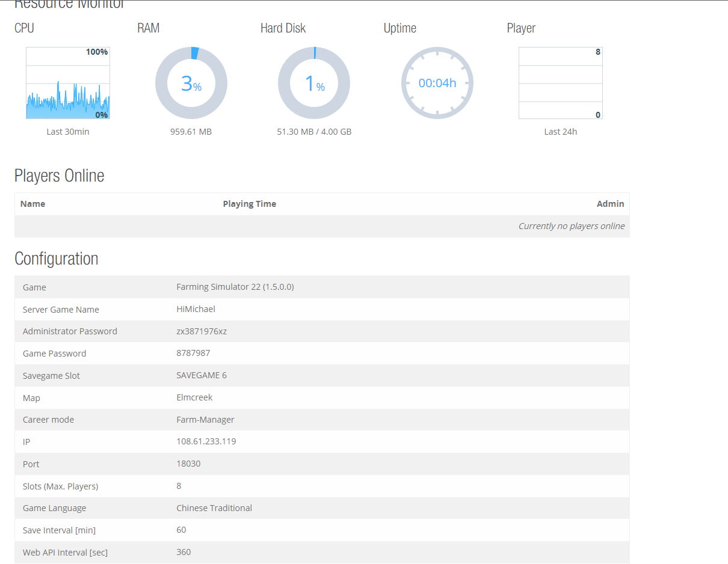Click the Elmcreek map value
The image size is (728, 564).
(x=194, y=397)
